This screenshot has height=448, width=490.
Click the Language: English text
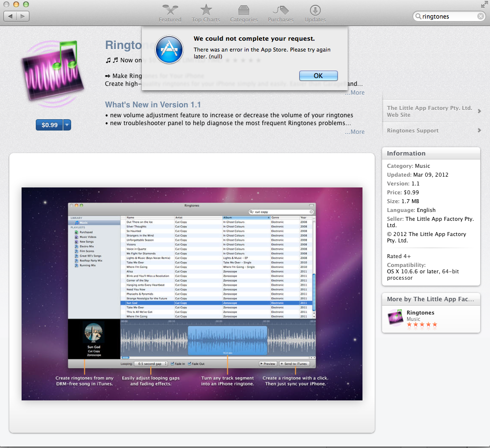[x=411, y=210]
